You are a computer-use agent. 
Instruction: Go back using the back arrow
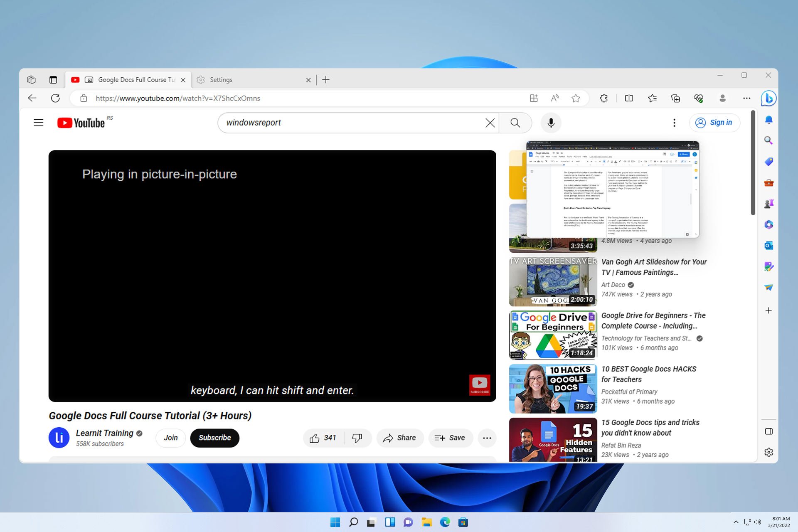click(32, 99)
